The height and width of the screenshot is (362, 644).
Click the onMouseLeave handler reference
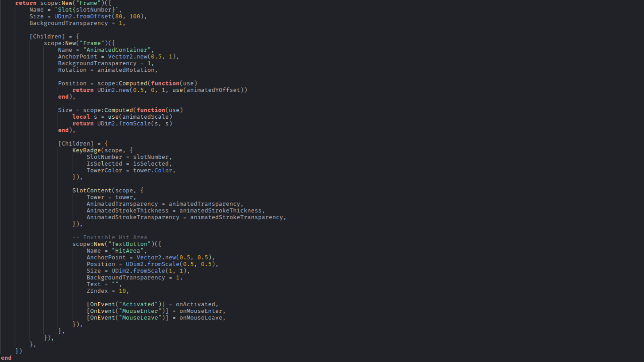(201, 318)
